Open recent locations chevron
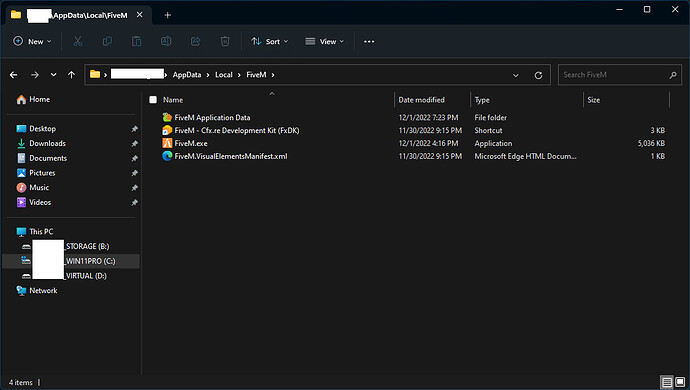The width and height of the screenshot is (690, 390). (x=53, y=75)
